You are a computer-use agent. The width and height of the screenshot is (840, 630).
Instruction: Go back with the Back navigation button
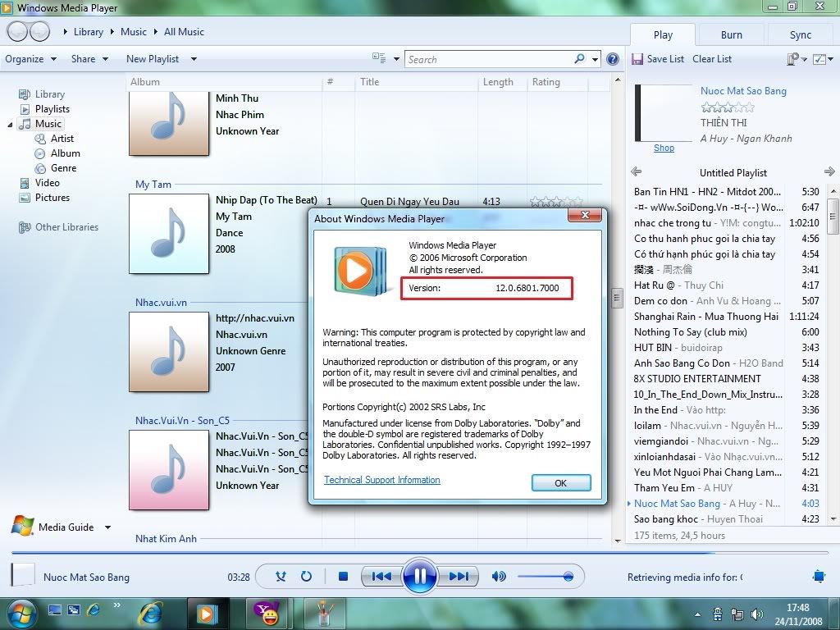tap(17, 32)
